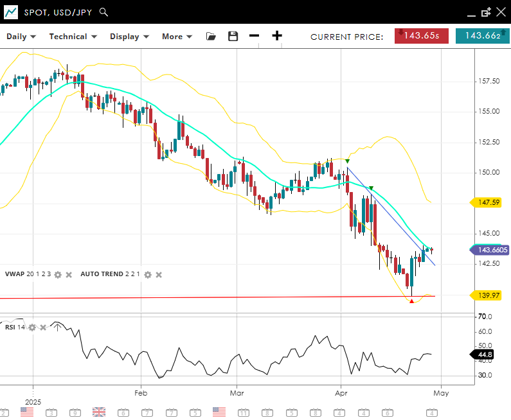Remove the RSI indicator
Image resolution: width=511 pixels, height=420 pixels.
[43, 328]
